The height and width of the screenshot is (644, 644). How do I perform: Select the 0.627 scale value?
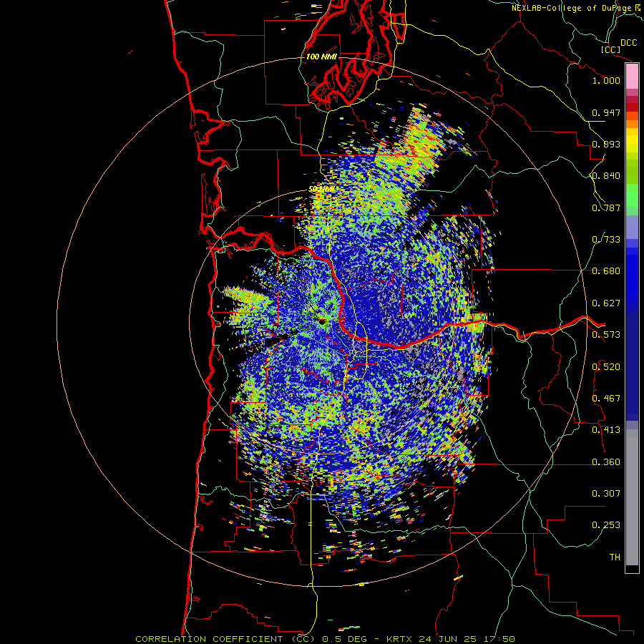[606, 303]
